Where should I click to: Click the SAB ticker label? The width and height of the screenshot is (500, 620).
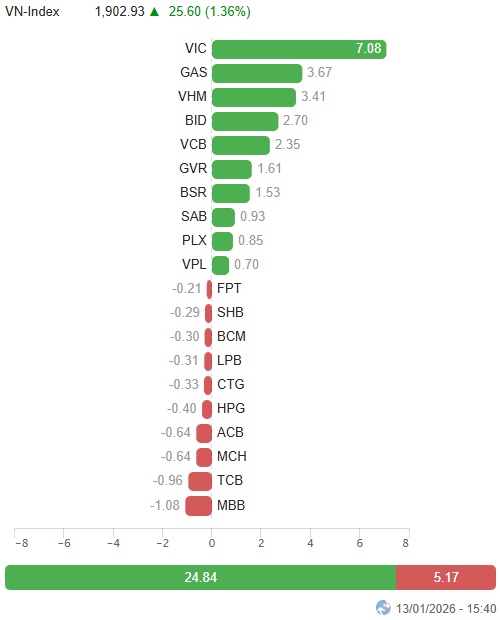click(x=194, y=216)
